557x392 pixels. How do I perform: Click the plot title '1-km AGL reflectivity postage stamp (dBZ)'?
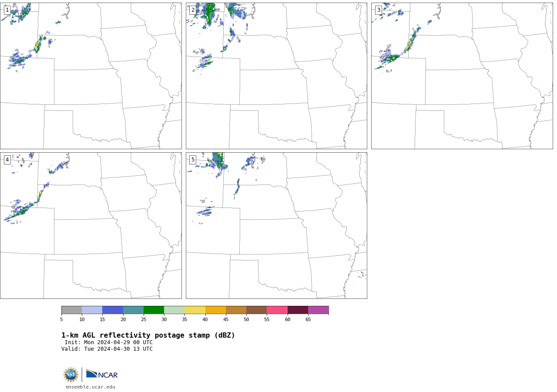click(x=148, y=335)
